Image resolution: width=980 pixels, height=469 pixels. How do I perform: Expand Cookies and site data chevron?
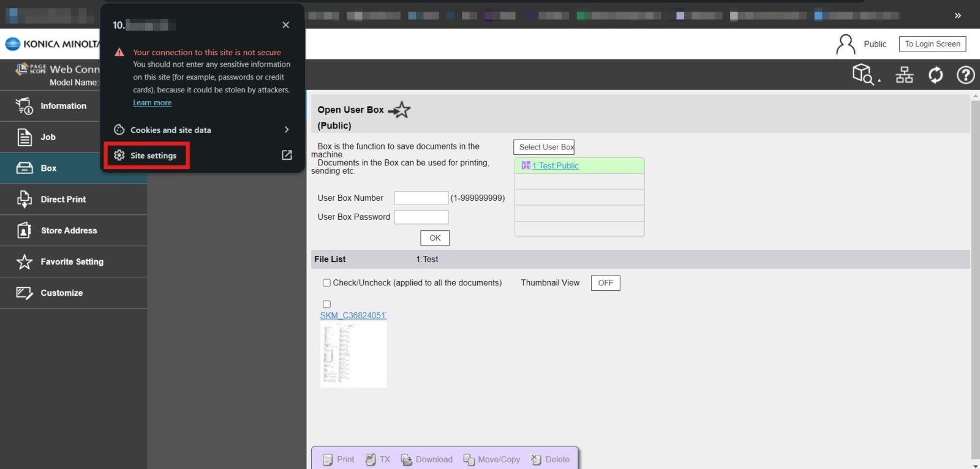(286, 130)
